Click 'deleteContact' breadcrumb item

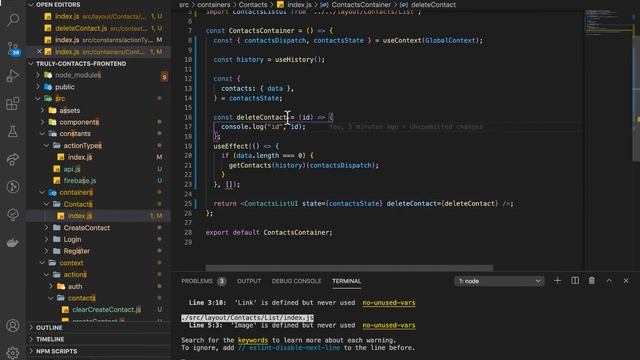coord(433,5)
